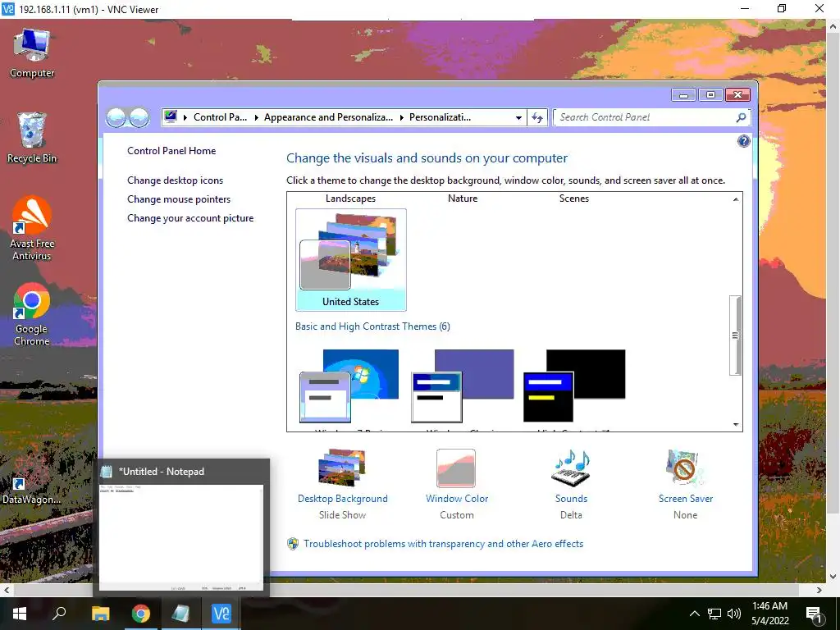The image size is (840, 630).
Task: Click the theme list scroll up arrow
Action: (736, 199)
